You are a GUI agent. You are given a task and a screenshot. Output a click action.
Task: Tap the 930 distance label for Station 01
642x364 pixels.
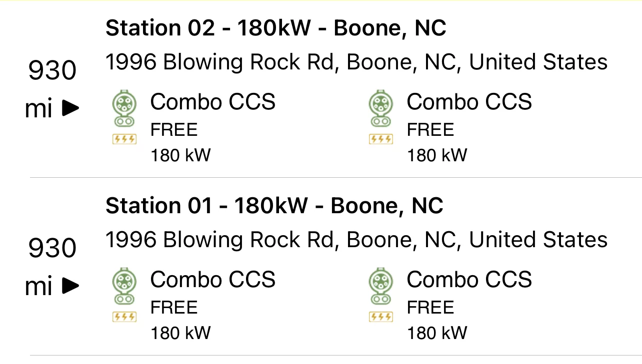[x=52, y=248]
